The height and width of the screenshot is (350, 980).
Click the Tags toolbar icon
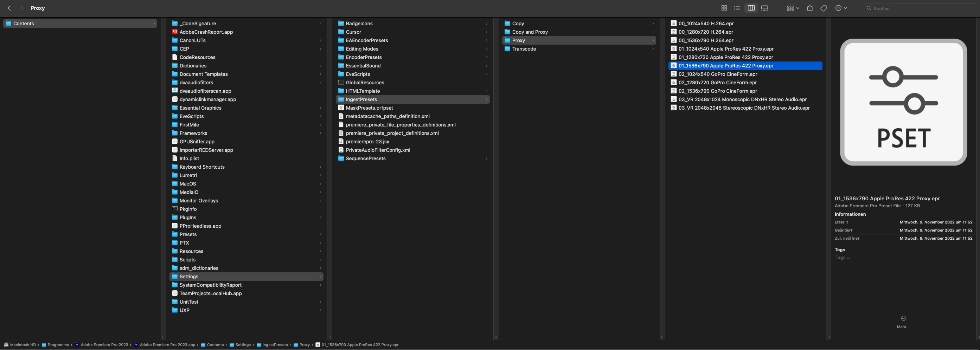coord(824,8)
